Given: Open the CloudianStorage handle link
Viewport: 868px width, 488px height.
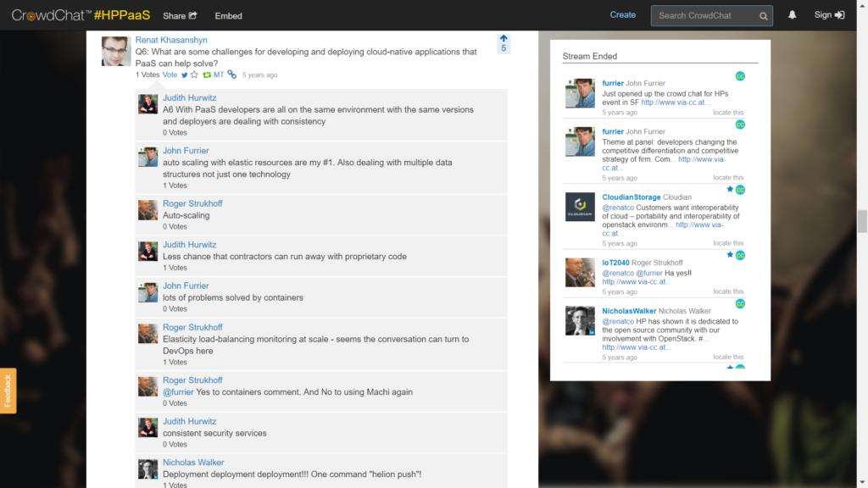Looking at the screenshot, I should [631, 197].
